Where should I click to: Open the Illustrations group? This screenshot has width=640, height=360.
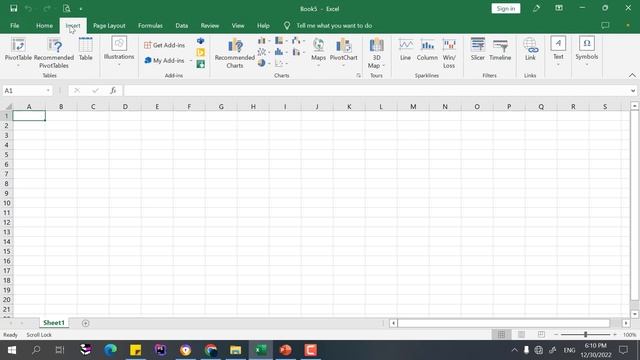tap(119, 51)
